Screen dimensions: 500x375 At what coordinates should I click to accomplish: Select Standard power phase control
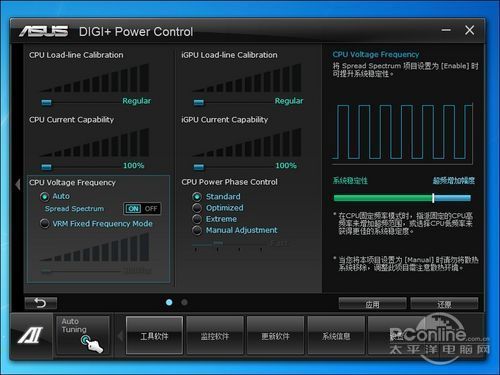point(197,197)
